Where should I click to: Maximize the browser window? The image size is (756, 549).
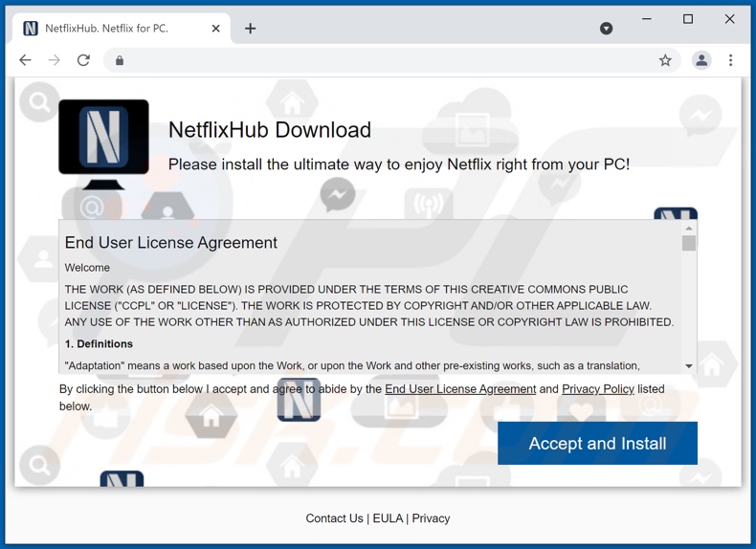(688, 19)
